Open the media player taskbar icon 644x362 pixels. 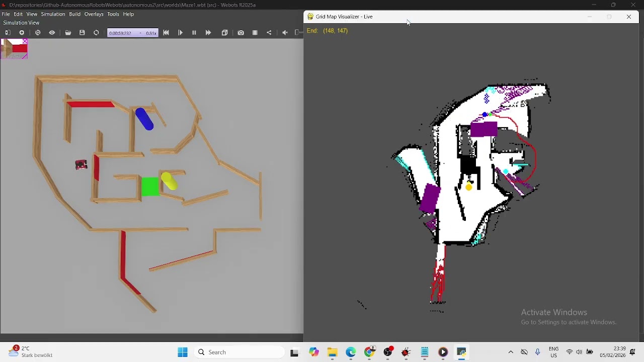tap(443, 352)
